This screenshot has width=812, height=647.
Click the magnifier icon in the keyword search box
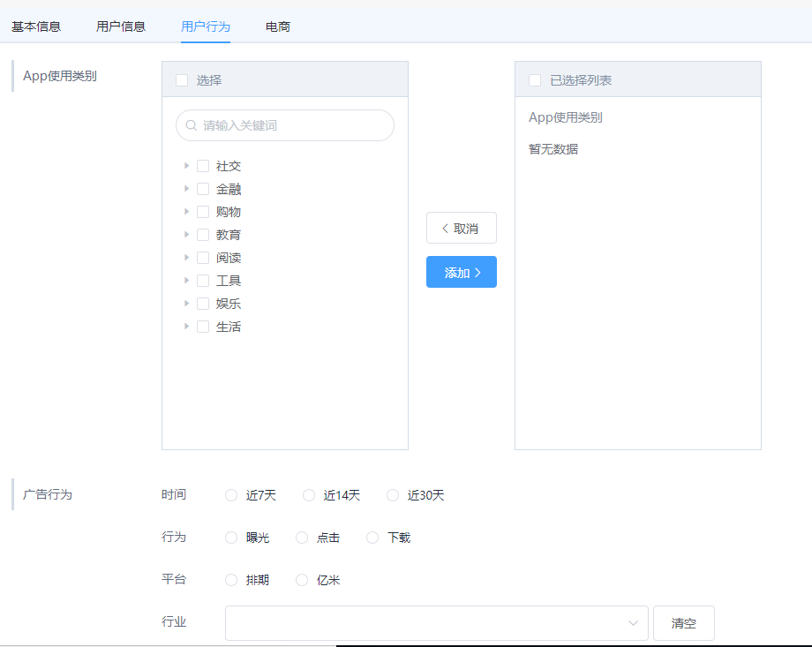(x=191, y=125)
